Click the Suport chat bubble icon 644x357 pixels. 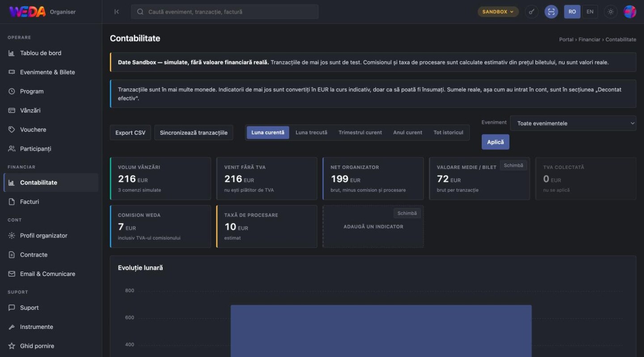pos(12,308)
